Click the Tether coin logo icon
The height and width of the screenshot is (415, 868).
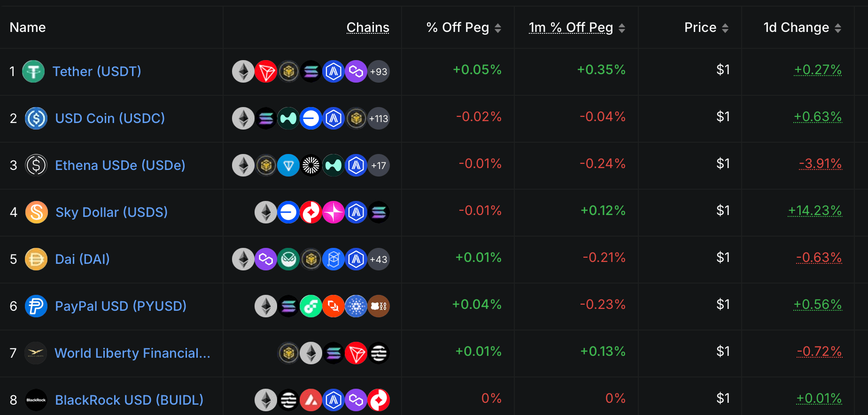[33, 71]
